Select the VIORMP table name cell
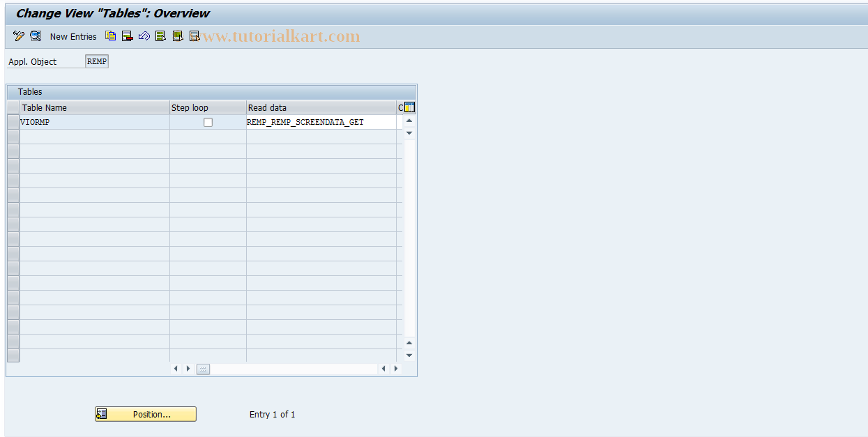Image resolution: width=868 pixels, height=437 pixels. (95, 122)
